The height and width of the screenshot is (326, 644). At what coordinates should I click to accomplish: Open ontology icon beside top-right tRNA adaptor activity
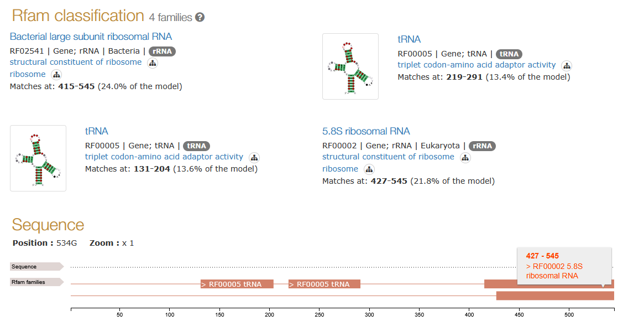[x=567, y=66]
